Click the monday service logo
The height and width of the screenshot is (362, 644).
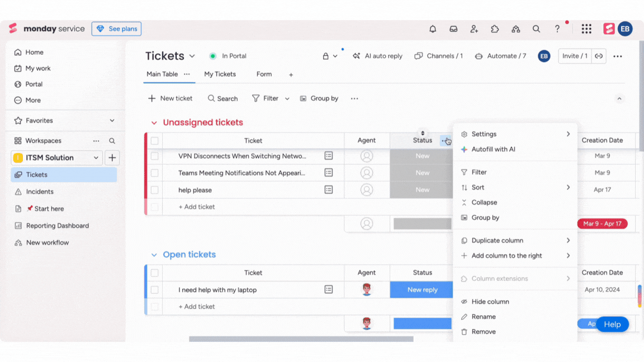47,28
